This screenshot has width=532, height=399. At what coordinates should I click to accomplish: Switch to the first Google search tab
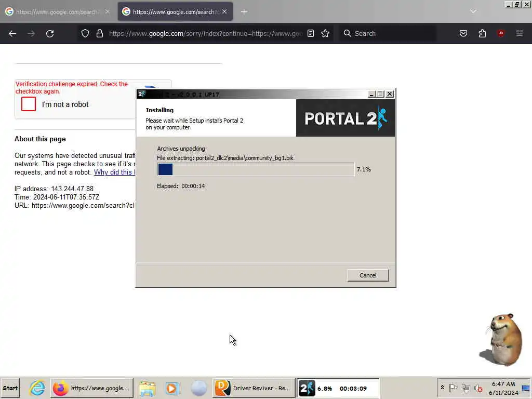57,12
